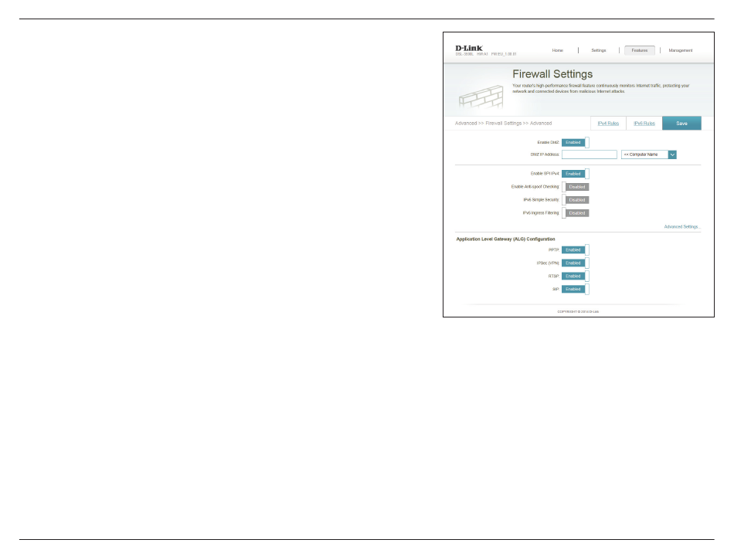
Task: Go to the Management menu
Action: tap(681, 50)
